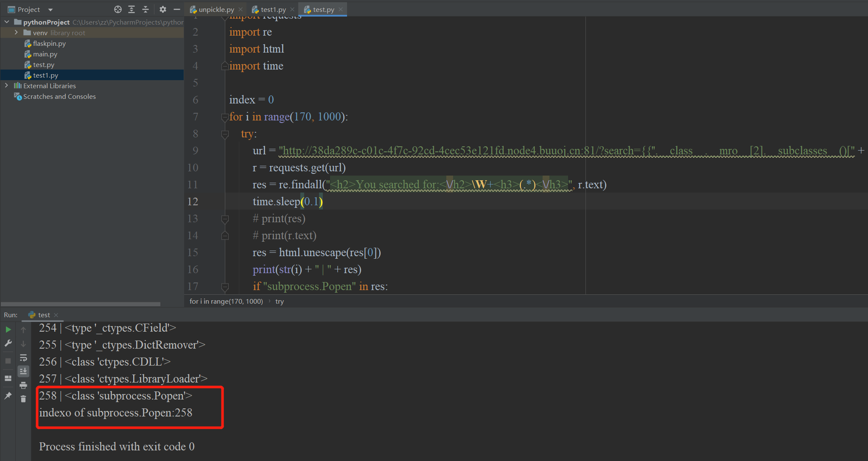Image resolution: width=868 pixels, height=461 pixels.
Task: Open the Project view dropdown
Action: click(x=50, y=10)
